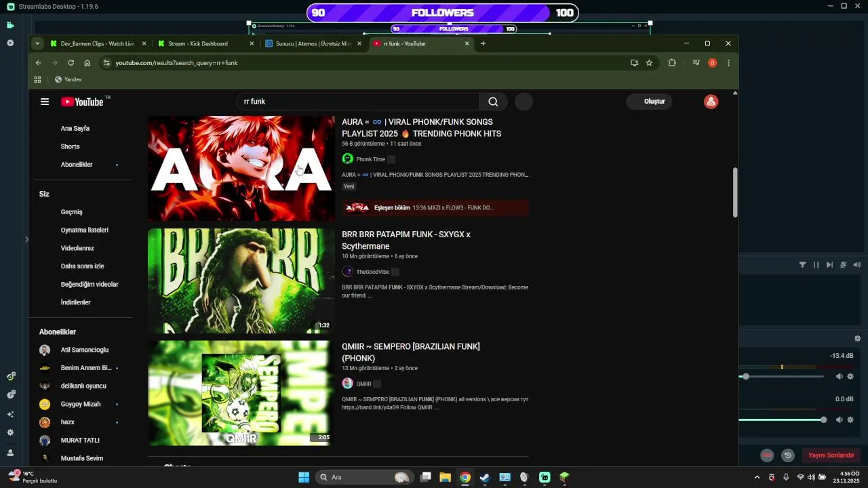
Task: Open Geçmiş in YouTube sidebar
Action: coord(72,212)
